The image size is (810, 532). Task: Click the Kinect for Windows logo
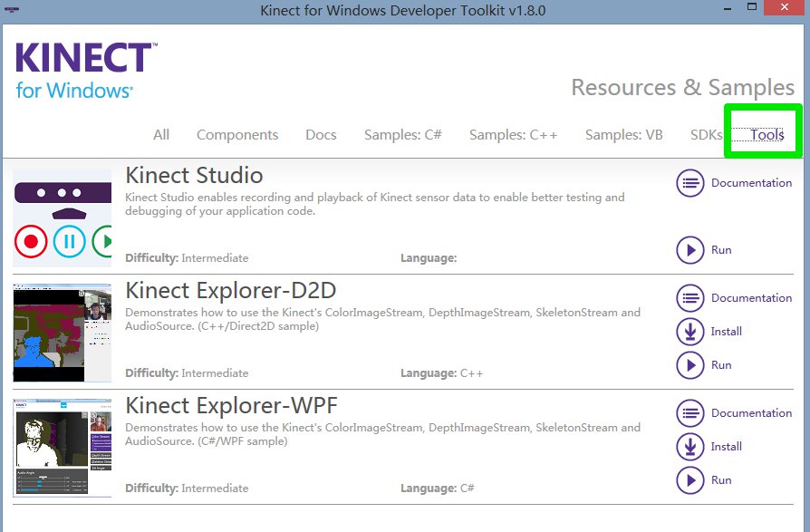[x=86, y=71]
